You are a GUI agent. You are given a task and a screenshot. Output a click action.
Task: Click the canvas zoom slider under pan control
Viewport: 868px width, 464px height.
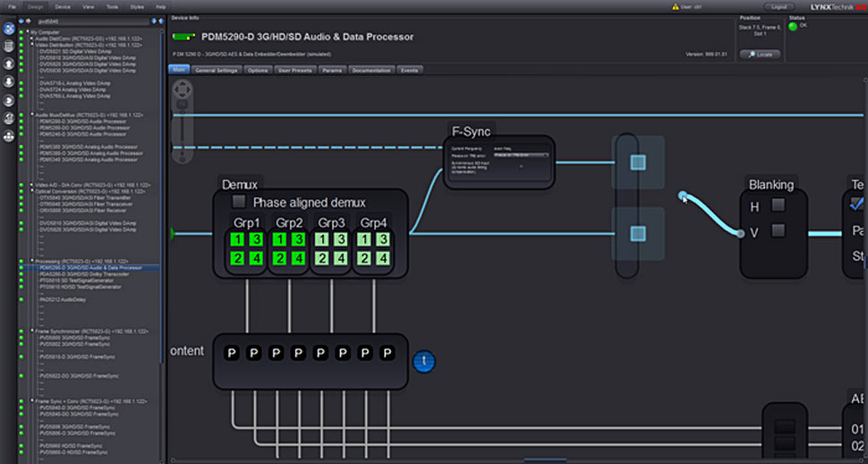[x=183, y=132]
